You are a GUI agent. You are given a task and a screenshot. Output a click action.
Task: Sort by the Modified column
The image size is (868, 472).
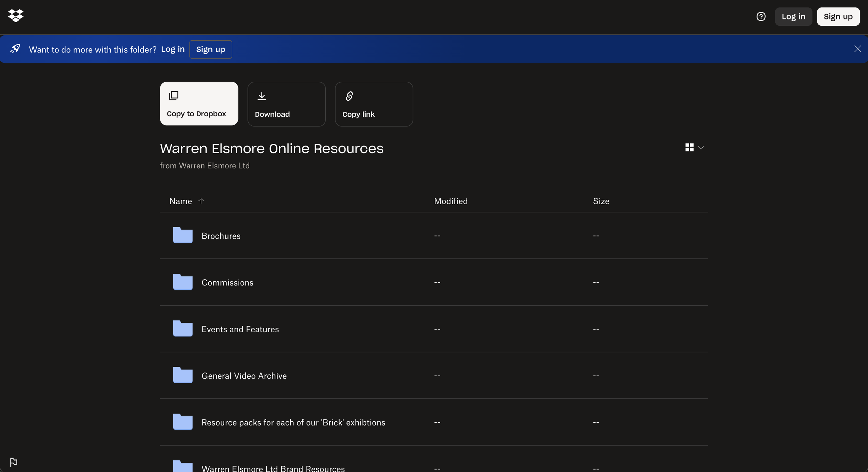point(451,201)
